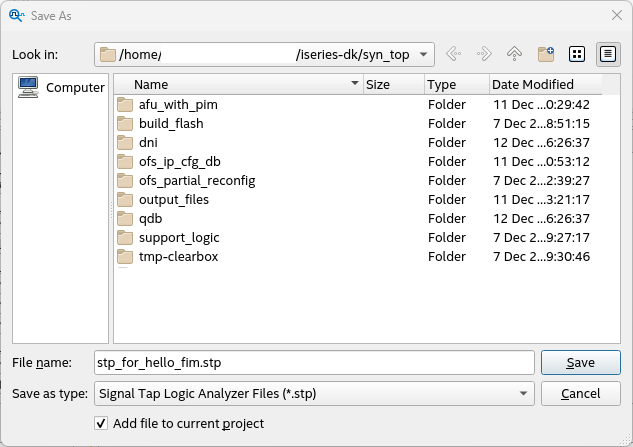
Task: Open the Save as type dropdown
Action: click(x=524, y=394)
